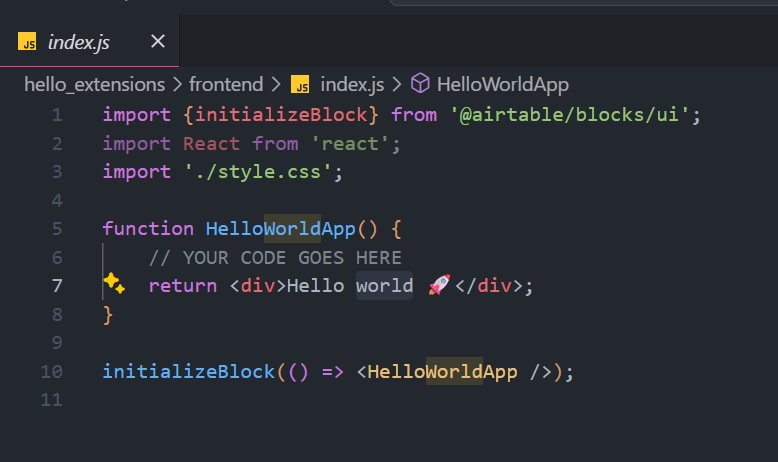Click the sparkle code action icon on line 7

coord(114,283)
